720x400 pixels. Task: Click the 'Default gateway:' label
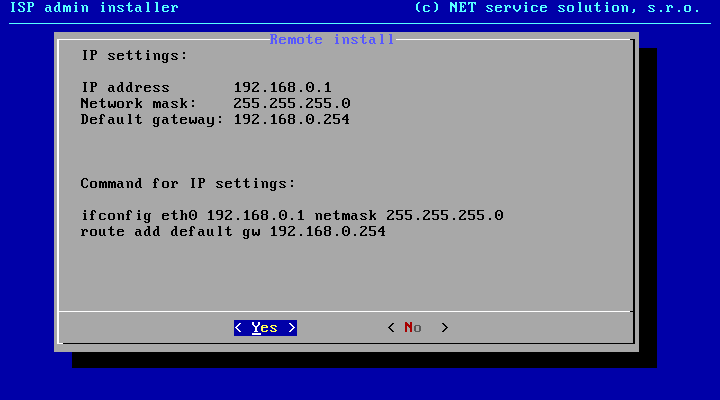coord(152,119)
